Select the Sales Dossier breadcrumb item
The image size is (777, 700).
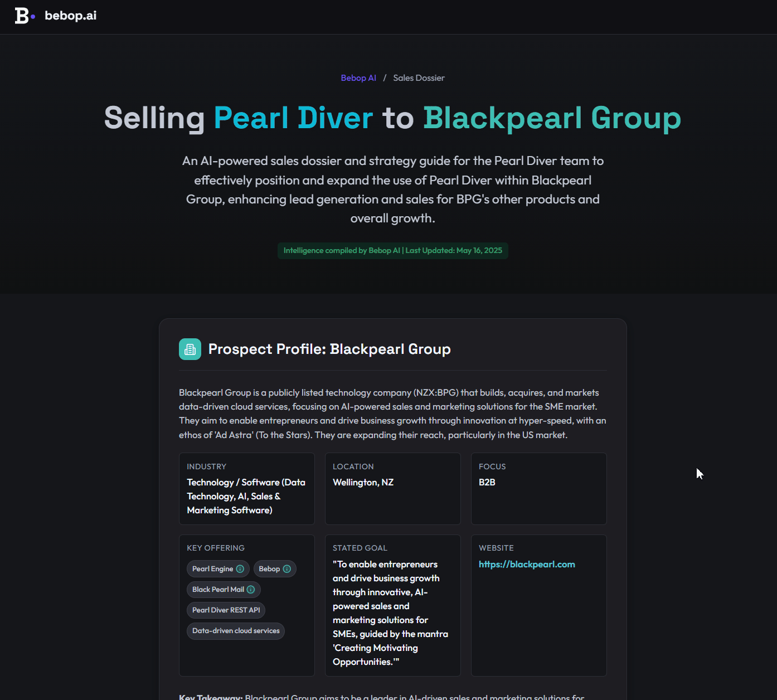(x=419, y=78)
